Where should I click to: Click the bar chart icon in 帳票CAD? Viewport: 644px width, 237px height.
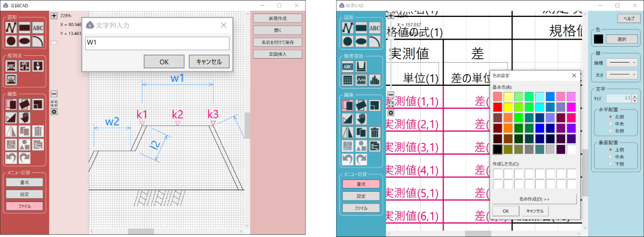[374, 80]
